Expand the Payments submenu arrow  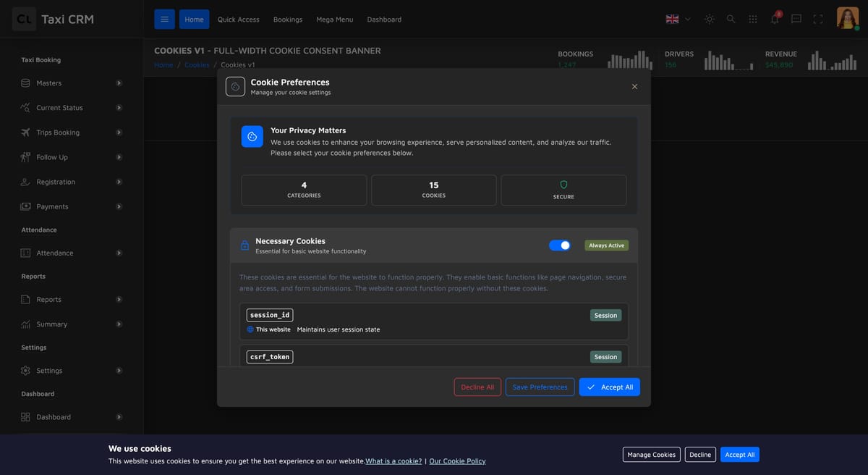pyautogui.click(x=119, y=206)
